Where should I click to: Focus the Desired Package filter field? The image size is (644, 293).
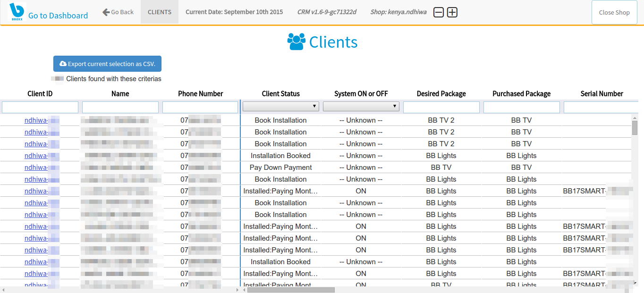441,107
